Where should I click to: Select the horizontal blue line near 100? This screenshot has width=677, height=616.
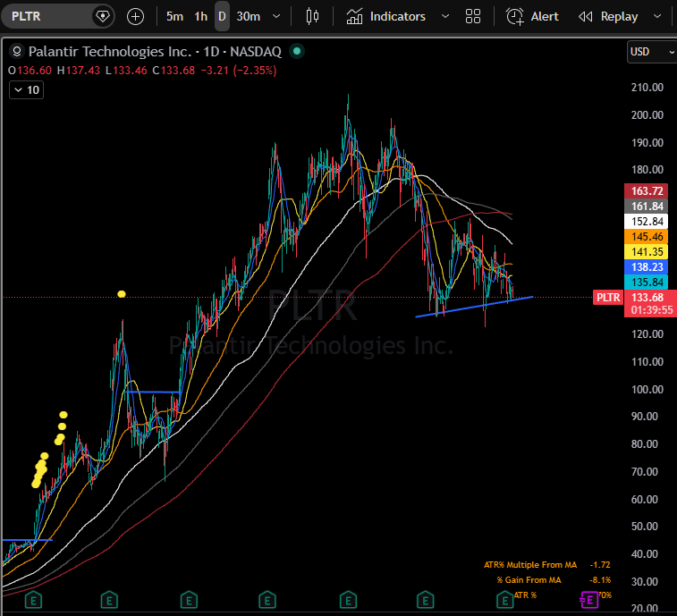(153, 392)
